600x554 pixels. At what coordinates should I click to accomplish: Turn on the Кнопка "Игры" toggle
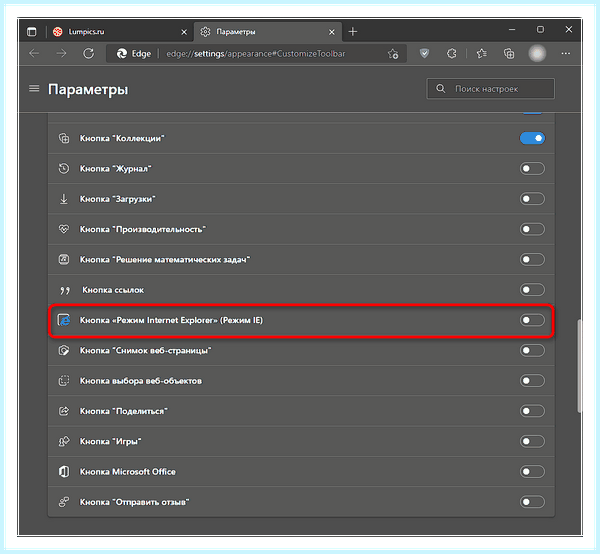point(532,441)
